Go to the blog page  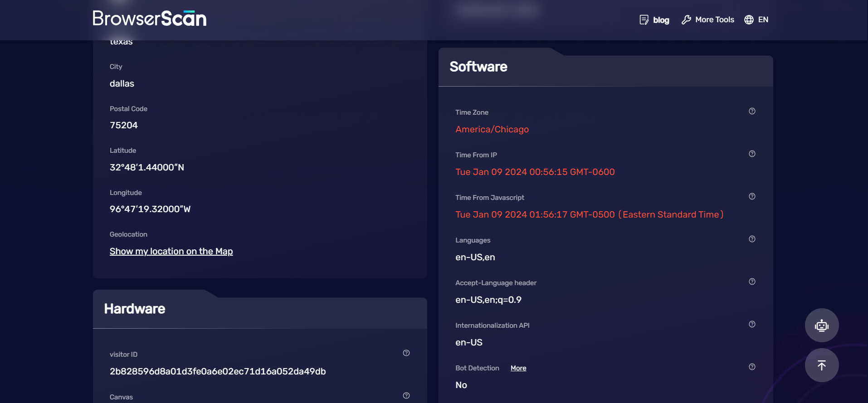654,20
